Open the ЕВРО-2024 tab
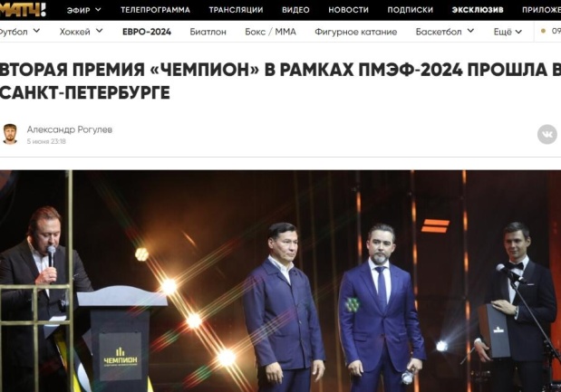561x392 pixels. [x=147, y=32]
